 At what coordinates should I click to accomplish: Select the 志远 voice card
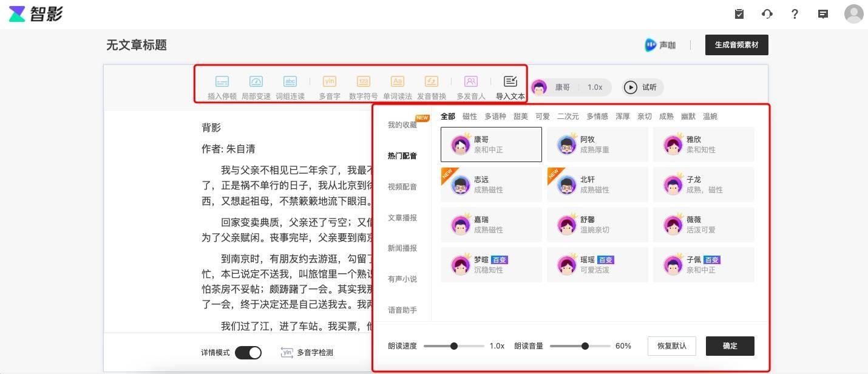pyautogui.click(x=491, y=185)
